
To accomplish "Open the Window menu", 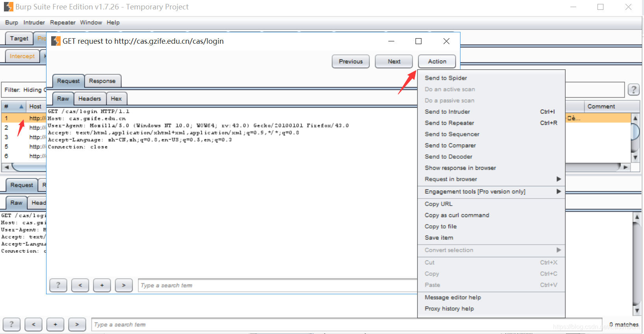I will 91,22.
